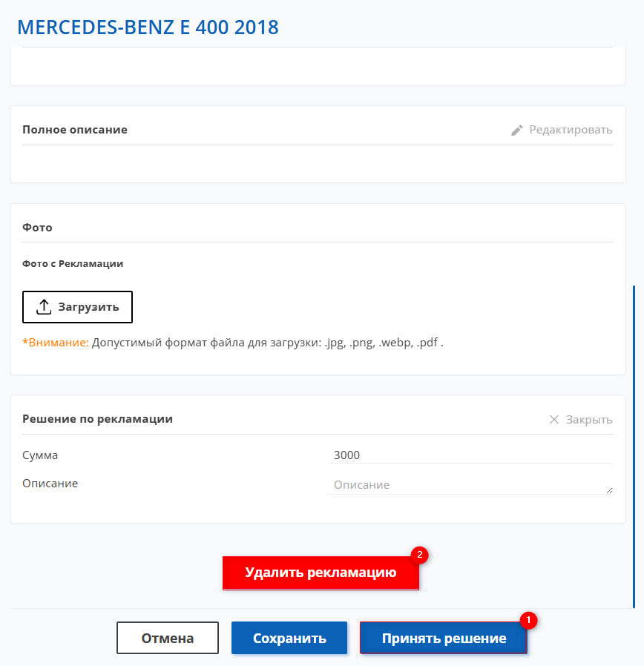The height and width of the screenshot is (666, 644).
Task: Open Редактировать for Полное описание
Action: point(562,130)
